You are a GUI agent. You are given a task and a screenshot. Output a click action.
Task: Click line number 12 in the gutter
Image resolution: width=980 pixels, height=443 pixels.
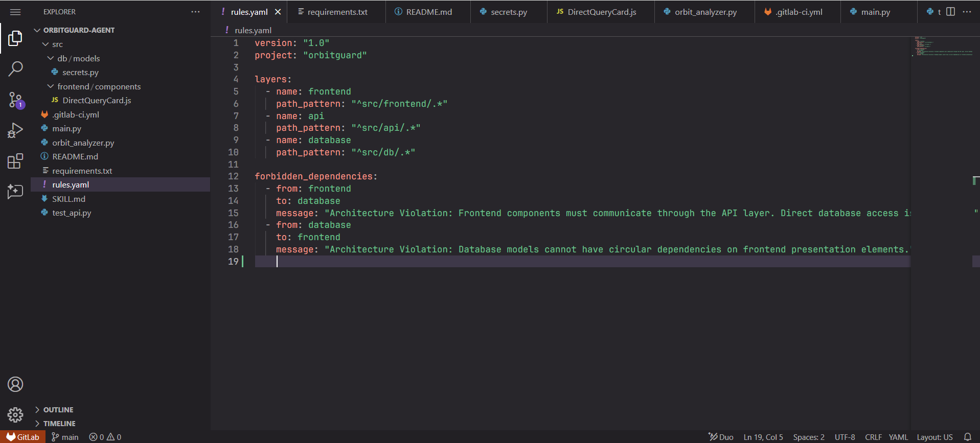point(233,176)
